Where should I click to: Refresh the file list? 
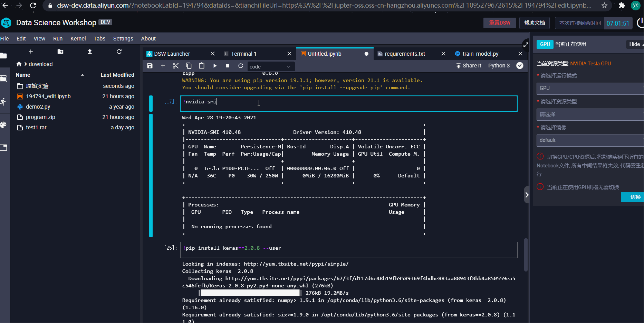[119, 52]
